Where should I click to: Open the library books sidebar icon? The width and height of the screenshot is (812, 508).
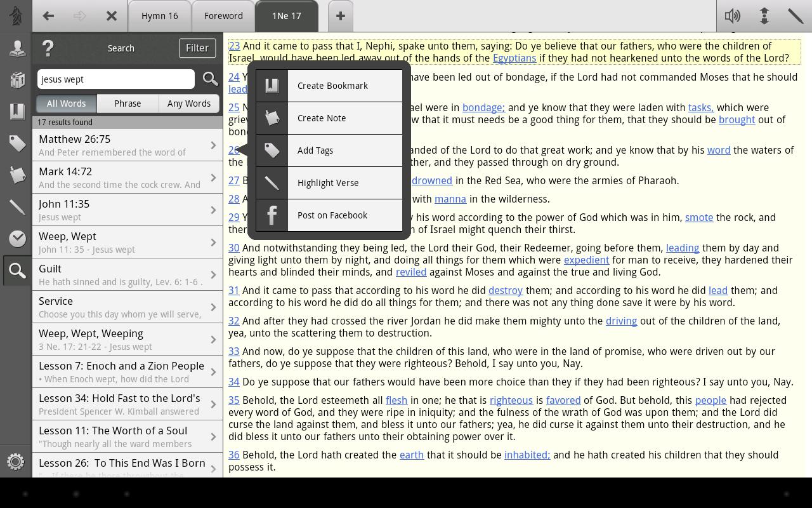pos(17,80)
